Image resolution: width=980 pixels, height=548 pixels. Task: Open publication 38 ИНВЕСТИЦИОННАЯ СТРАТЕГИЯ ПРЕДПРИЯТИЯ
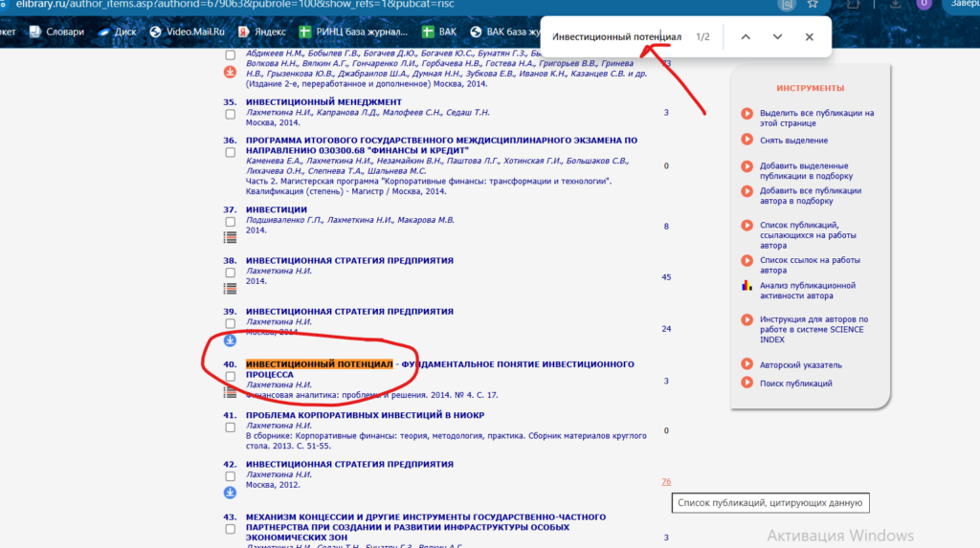(349, 260)
